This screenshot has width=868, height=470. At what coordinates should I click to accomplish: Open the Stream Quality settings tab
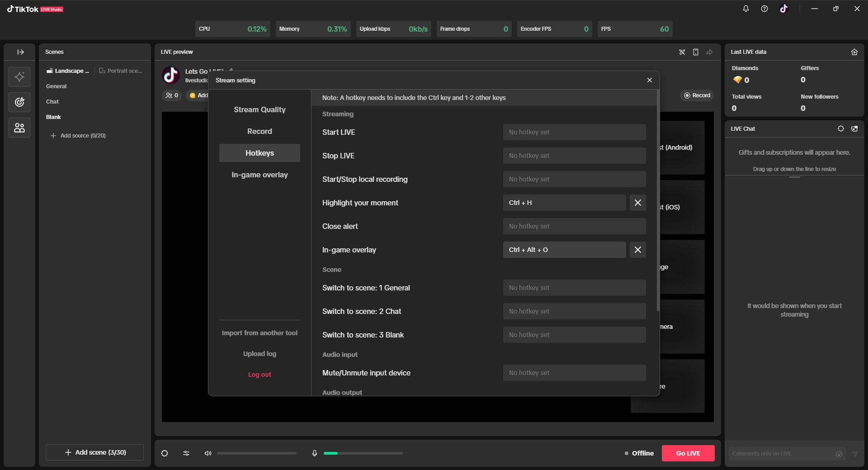tap(259, 109)
